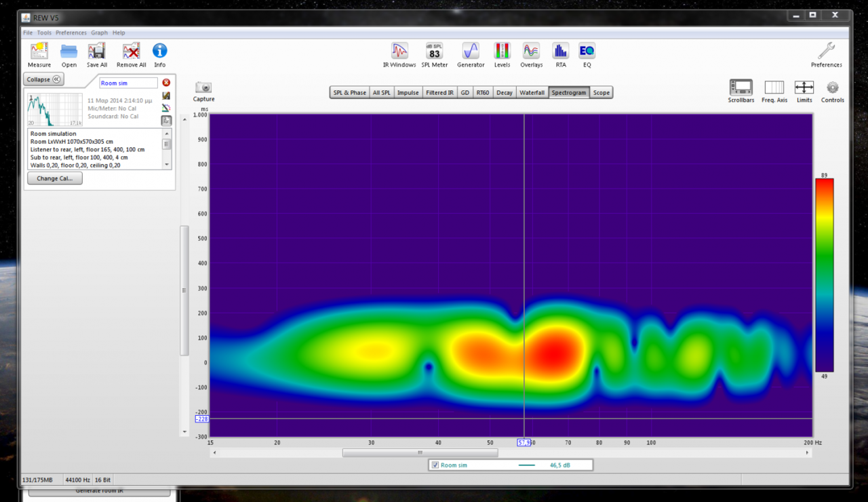The height and width of the screenshot is (502, 868).
Task: Click the 46,5 dB legend value
Action: (559, 465)
